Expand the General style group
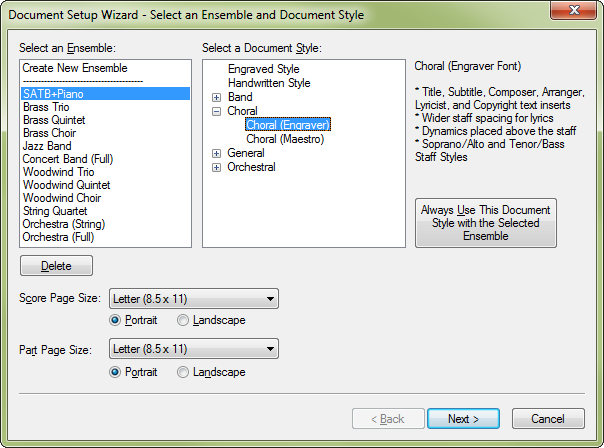604x448 pixels. click(216, 153)
